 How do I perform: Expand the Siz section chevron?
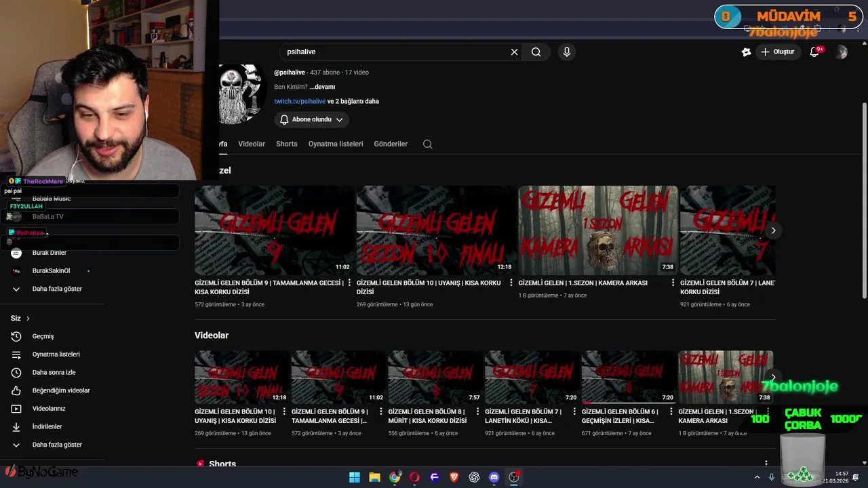click(x=28, y=319)
